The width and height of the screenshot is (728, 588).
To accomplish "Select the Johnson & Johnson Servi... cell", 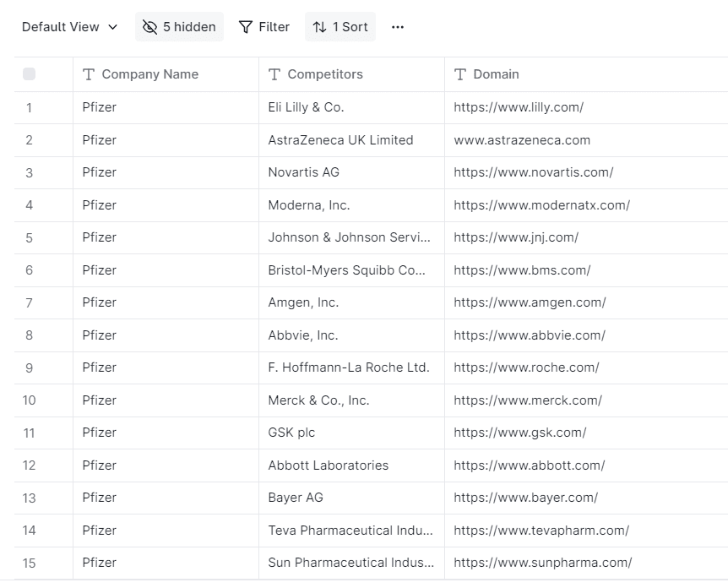I will pyautogui.click(x=351, y=237).
